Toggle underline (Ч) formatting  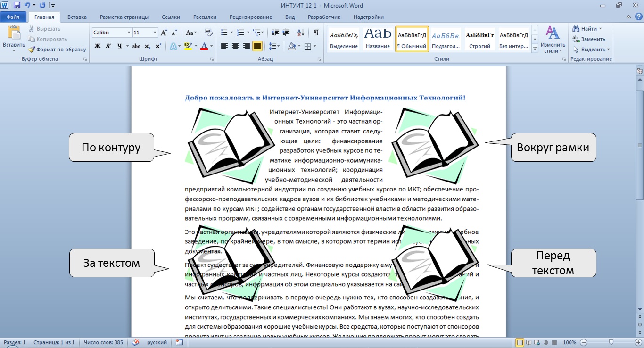click(119, 46)
